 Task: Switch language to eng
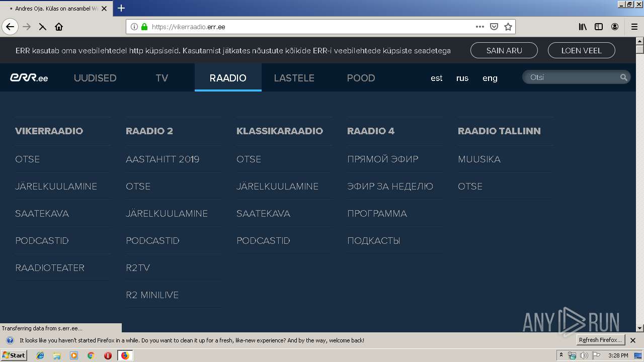(490, 78)
